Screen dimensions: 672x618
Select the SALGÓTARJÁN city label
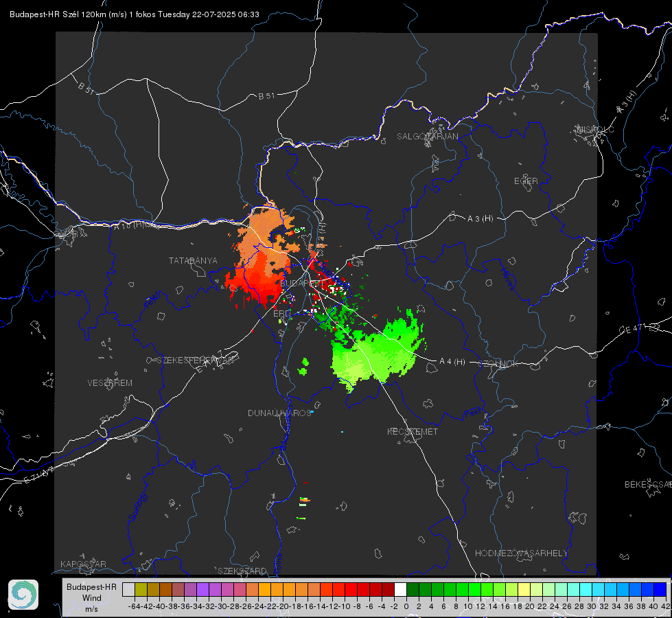click(427, 137)
